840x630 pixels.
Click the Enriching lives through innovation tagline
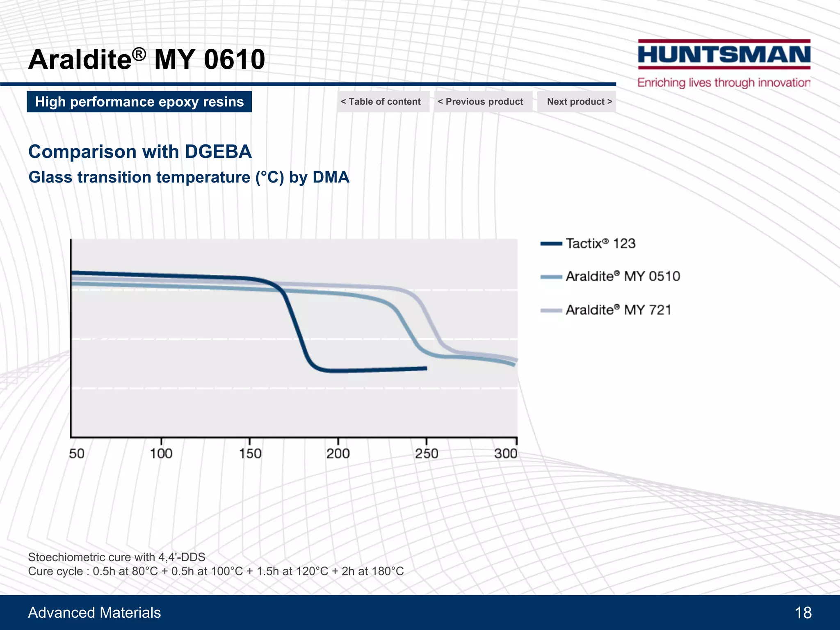point(724,83)
